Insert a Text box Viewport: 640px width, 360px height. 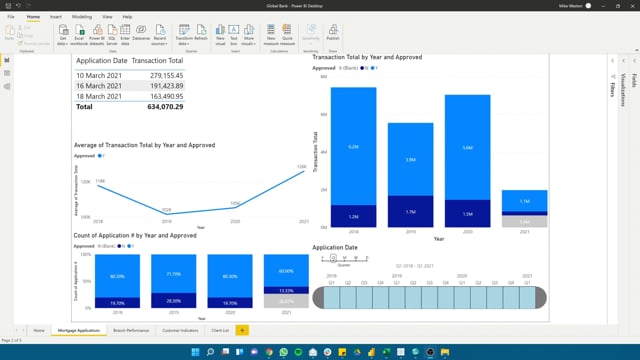pyautogui.click(x=233, y=35)
